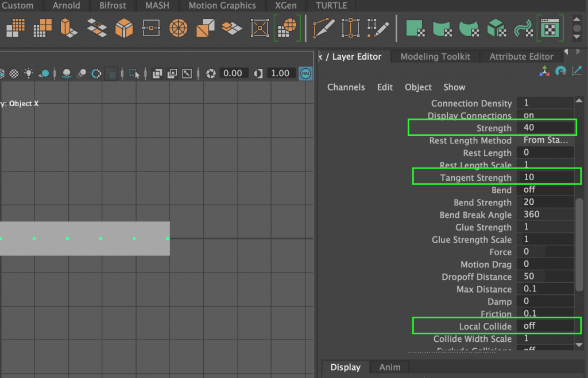Viewport: 588px width, 378px height.
Task: Open the Object menu in Channel Box
Action: coord(418,87)
